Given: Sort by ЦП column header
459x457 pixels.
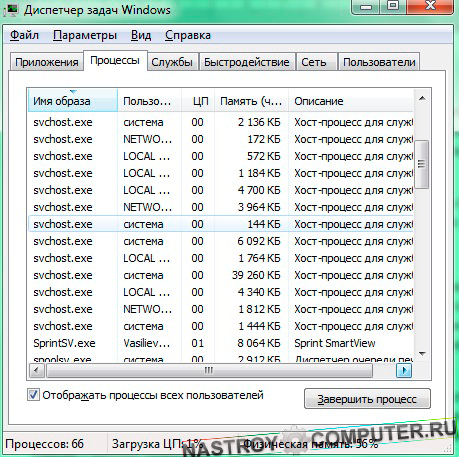Looking at the screenshot, I should pyautogui.click(x=198, y=101).
